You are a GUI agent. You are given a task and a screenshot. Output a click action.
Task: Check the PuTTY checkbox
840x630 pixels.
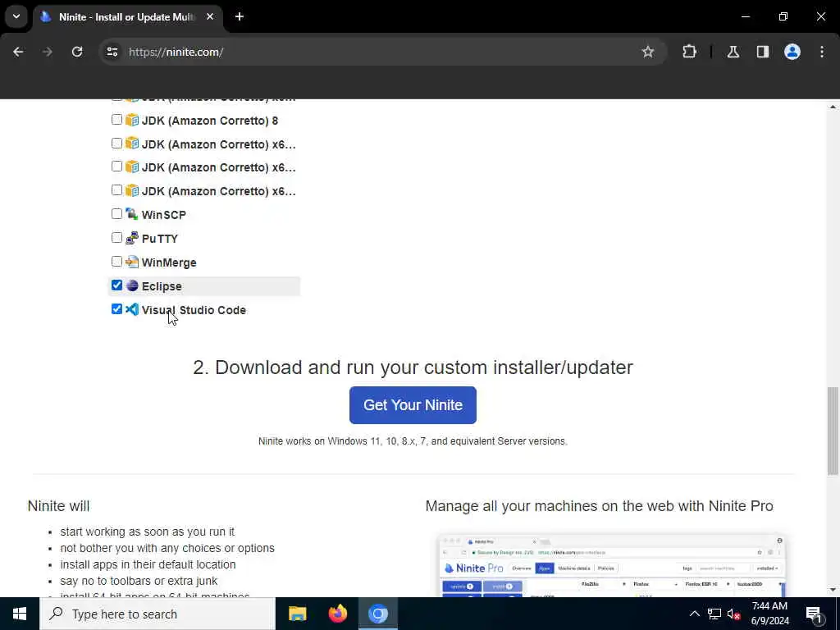(x=116, y=237)
